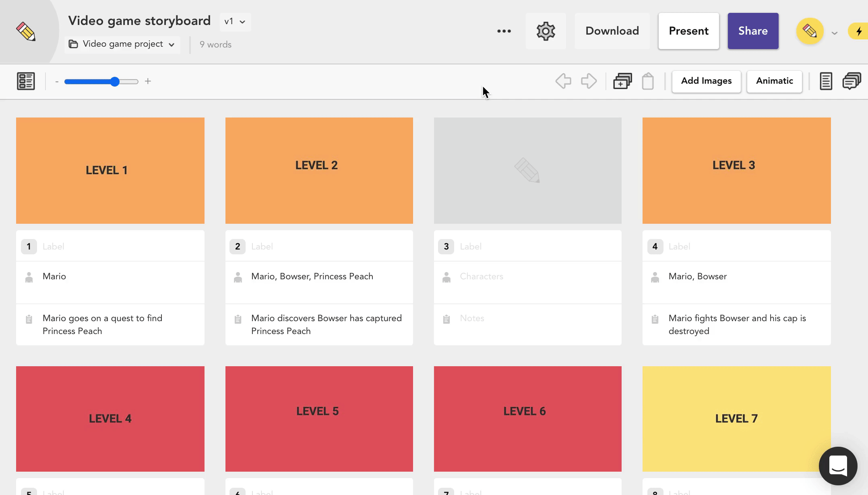The width and height of the screenshot is (868, 495).
Task: Open the Animatic view
Action: pos(774,81)
